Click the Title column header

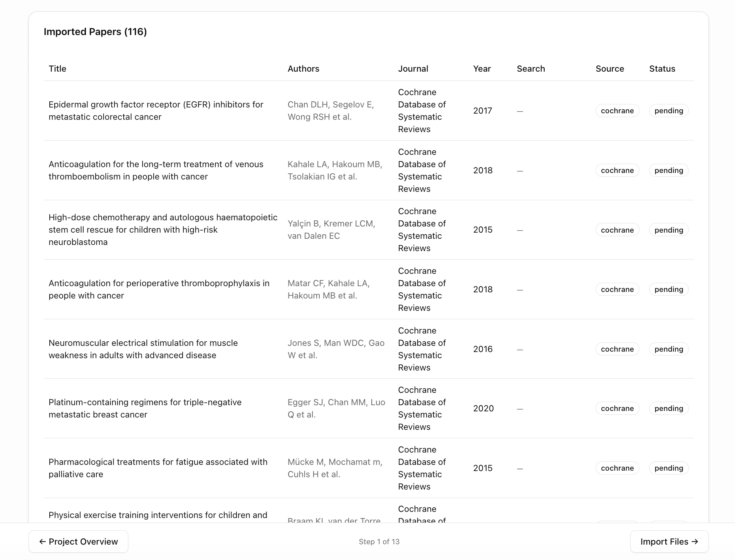(57, 69)
